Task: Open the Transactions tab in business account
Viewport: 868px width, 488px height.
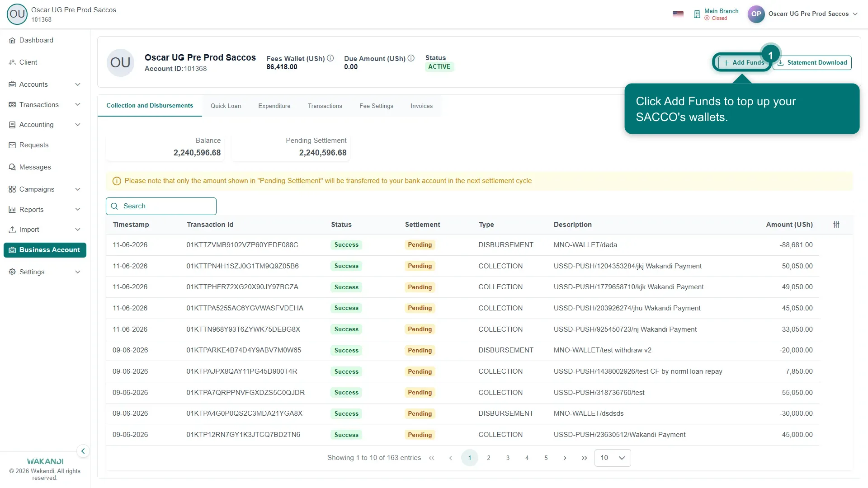Action: (325, 106)
